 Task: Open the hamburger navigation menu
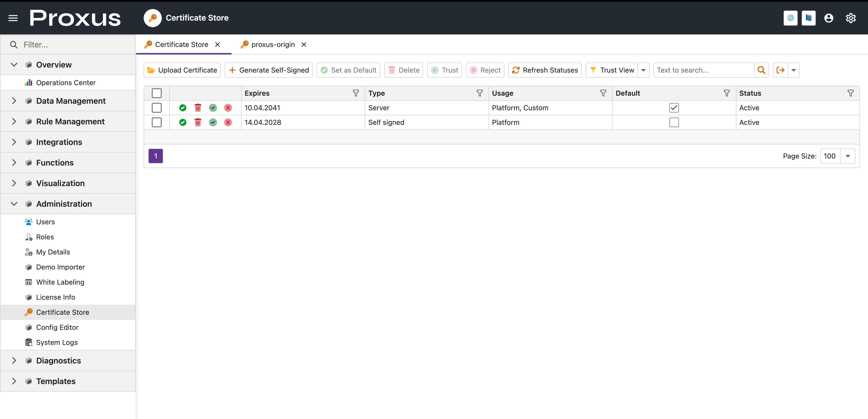pyautogui.click(x=13, y=18)
